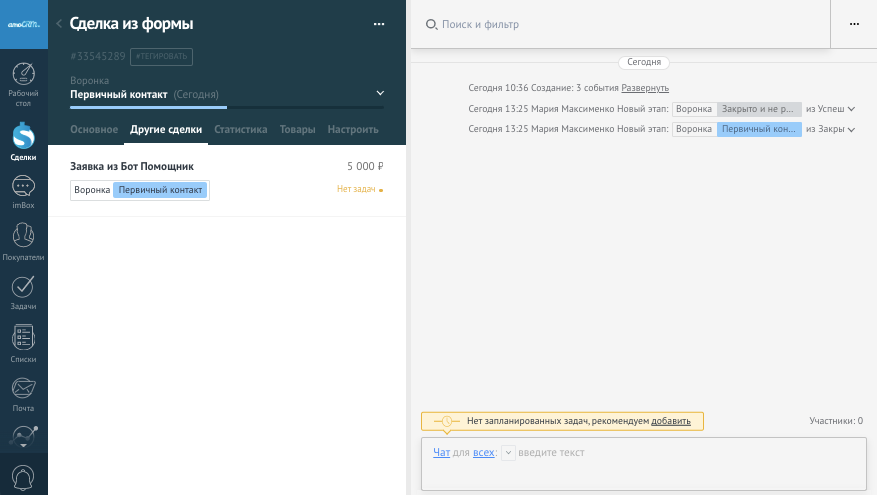Click the #ТЕГИРОВАТЬ tag button
This screenshot has width=877, height=495.
162,58
